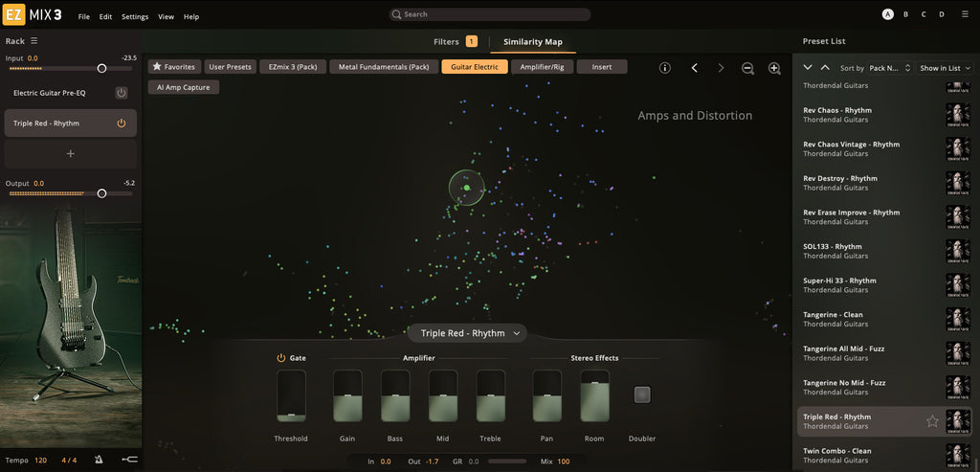Select the B preset slot
The height and width of the screenshot is (472, 980).
[x=905, y=14]
